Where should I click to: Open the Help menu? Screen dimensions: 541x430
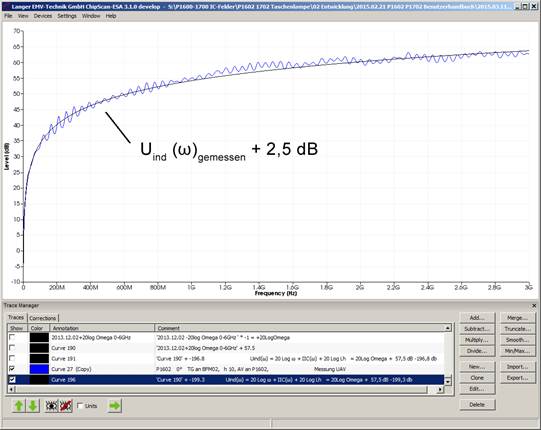point(110,16)
